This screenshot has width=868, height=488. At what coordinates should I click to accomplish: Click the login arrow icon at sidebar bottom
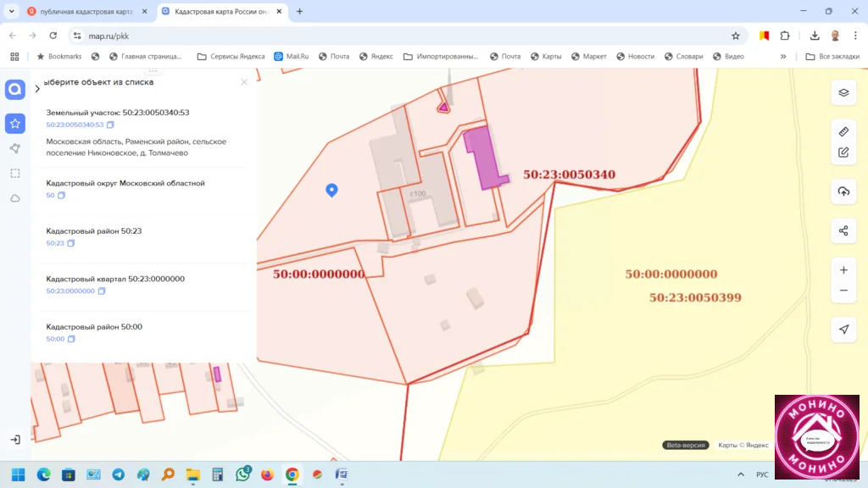(15, 440)
